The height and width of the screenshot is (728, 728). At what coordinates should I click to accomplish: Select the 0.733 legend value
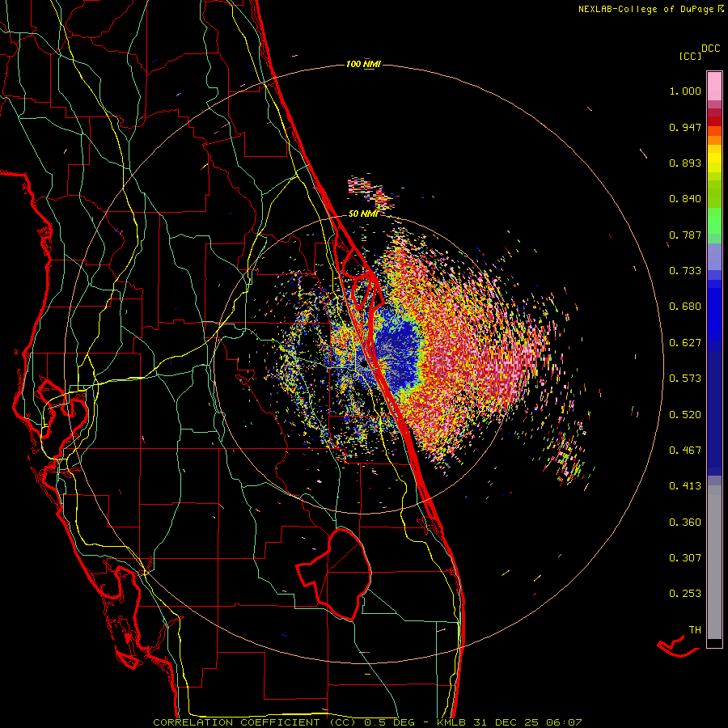pos(685,271)
